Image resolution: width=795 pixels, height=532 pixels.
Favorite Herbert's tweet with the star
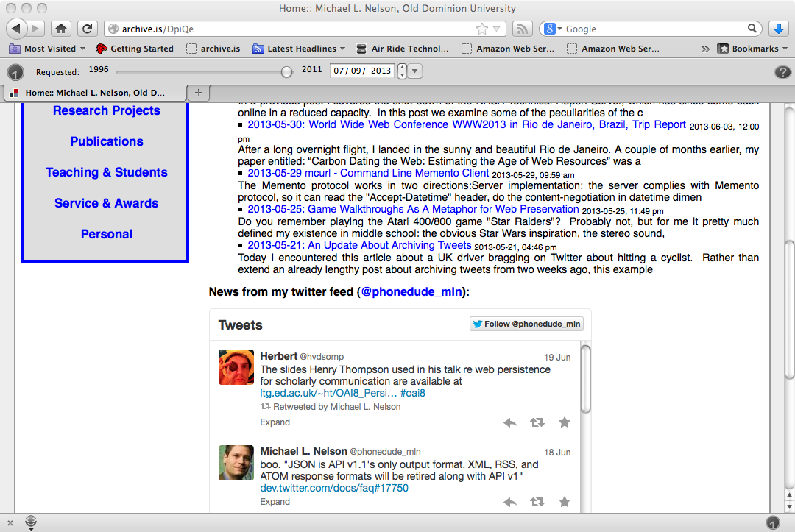[x=565, y=422]
